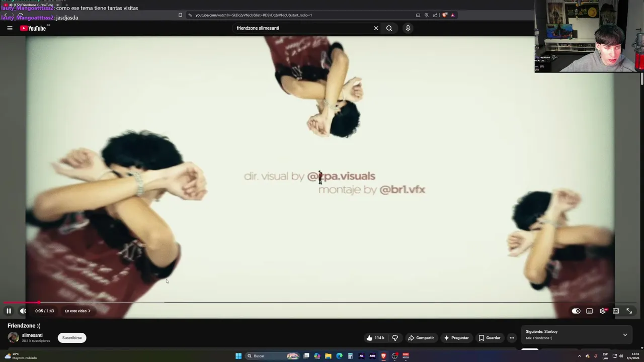Open picture-in-picture icon in address bar
Screen dimensions: 644x362
[418, 15]
